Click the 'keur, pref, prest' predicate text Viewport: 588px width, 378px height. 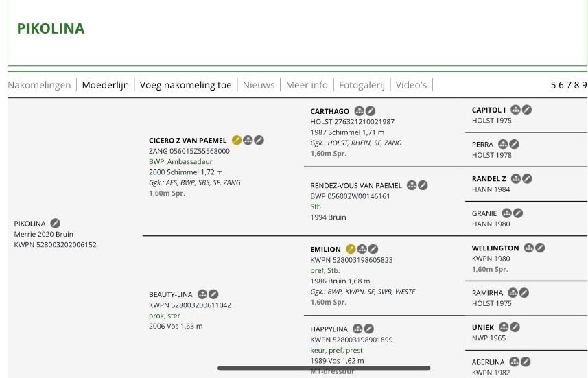click(x=336, y=351)
